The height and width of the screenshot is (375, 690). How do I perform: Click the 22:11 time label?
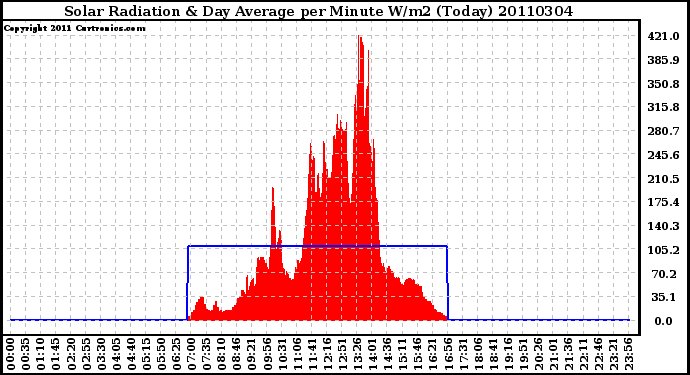(x=583, y=354)
